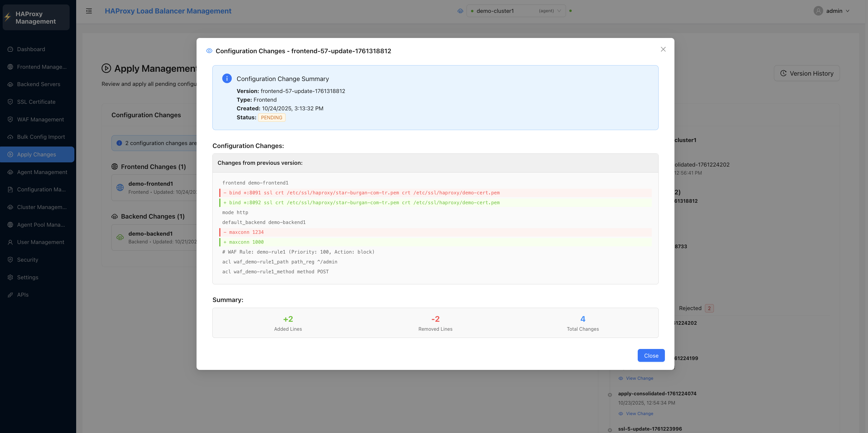Click the clock icon on Version History
This screenshot has width=868, height=433.
click(783, 73)
